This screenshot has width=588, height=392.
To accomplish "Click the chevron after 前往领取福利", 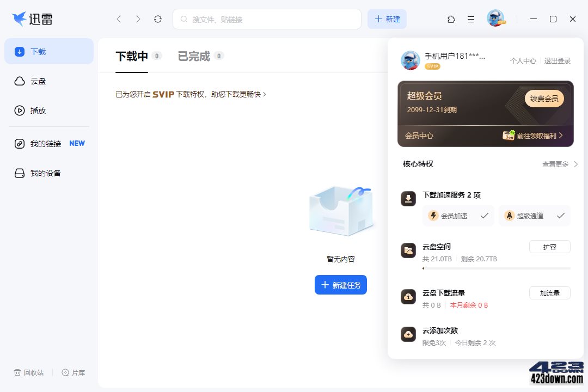I will pyautogui.click(x=561, y=136).
